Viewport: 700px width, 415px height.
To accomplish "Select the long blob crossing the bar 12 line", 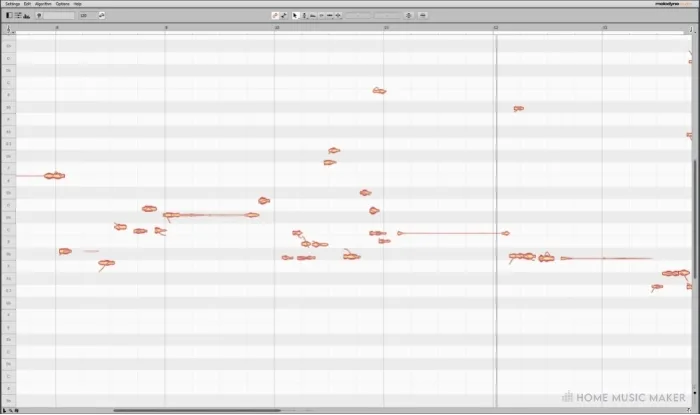I will tap(453, 233).
